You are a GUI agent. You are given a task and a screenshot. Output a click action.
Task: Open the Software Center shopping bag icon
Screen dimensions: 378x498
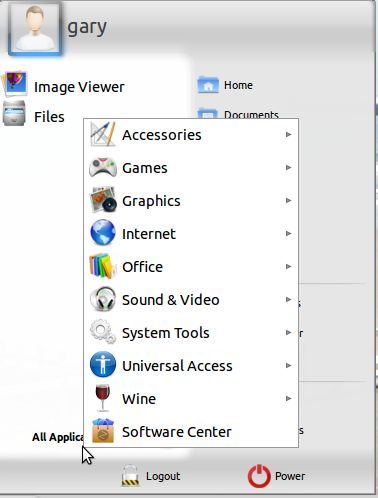(103, 431)
